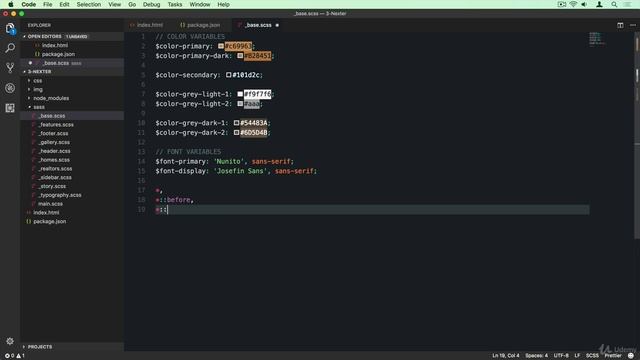This screenshot has height=360, width=640.
Task: Open the Wi-Fi status menu
Action: click(x=573, y=4)
